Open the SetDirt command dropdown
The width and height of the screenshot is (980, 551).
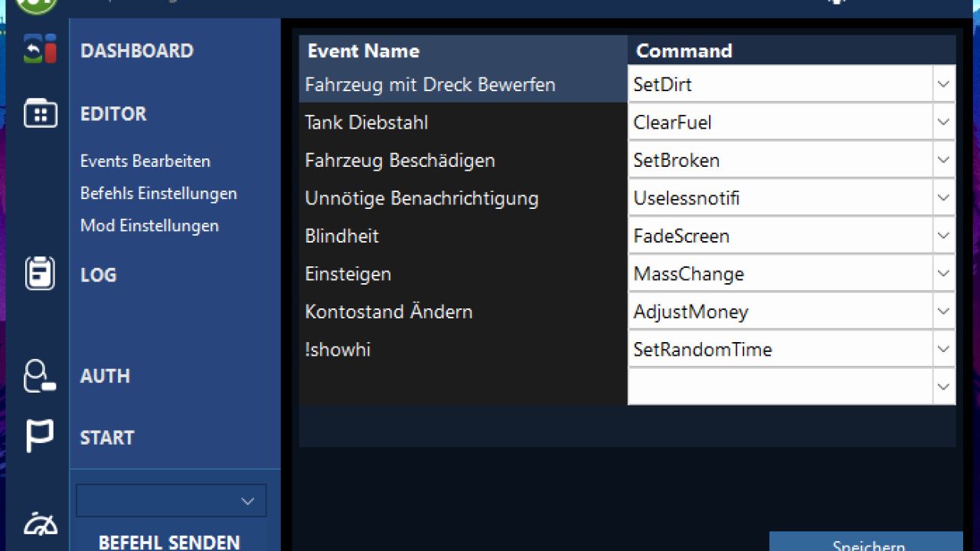pyautogui.click(x=943, y=84)
